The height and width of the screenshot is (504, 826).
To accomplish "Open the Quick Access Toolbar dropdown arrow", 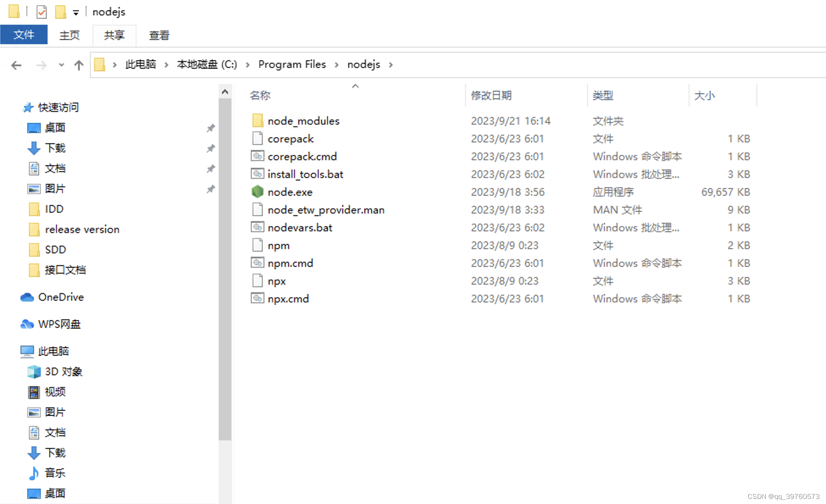I will [76, 13].
